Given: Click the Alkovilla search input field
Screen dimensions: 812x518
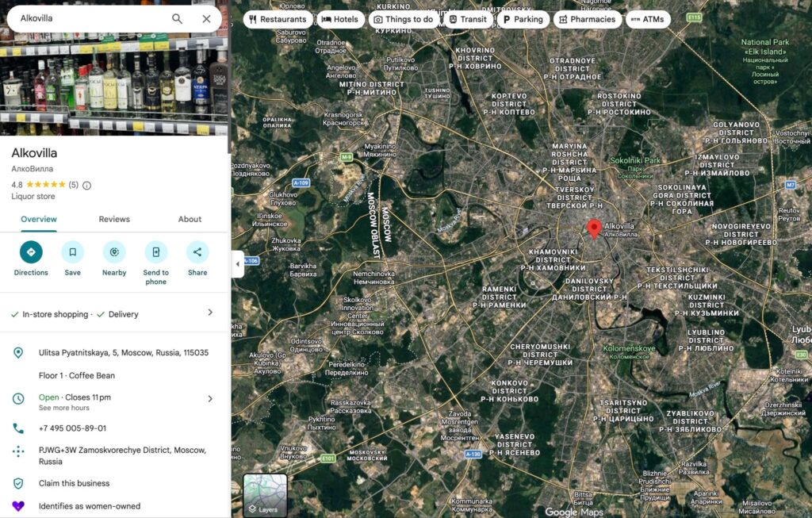Looking at the screenshot, I should pyautogui.click(x=90, y=18).
